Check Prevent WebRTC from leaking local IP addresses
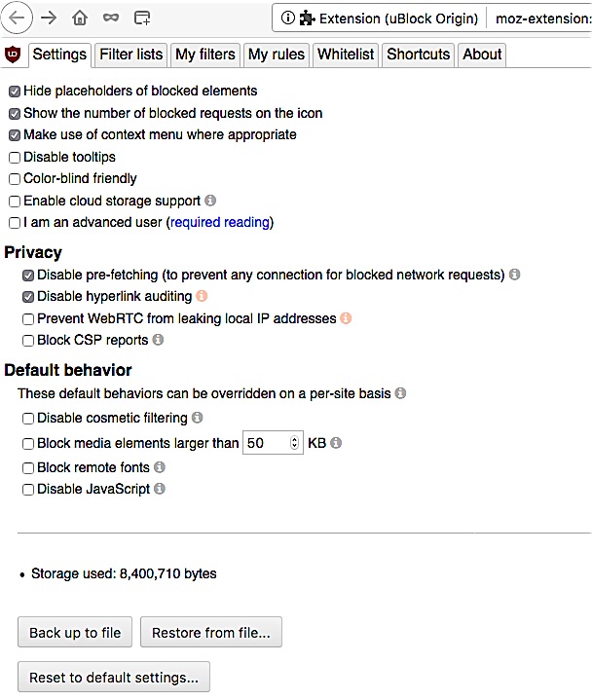The height and width of the screenshot is (700, 592). 28,319
